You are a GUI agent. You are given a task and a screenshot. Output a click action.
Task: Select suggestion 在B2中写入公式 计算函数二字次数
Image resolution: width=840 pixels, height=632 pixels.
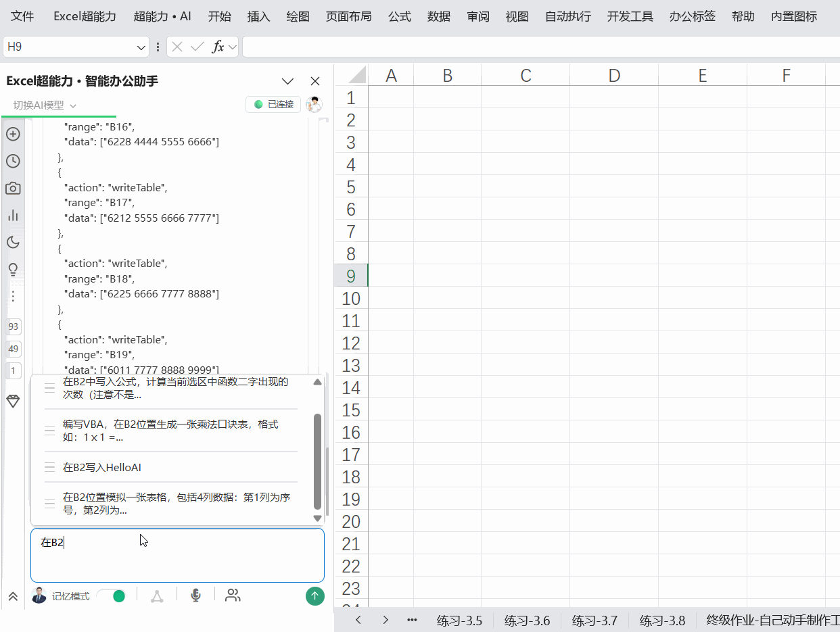[x=170, y=389]
